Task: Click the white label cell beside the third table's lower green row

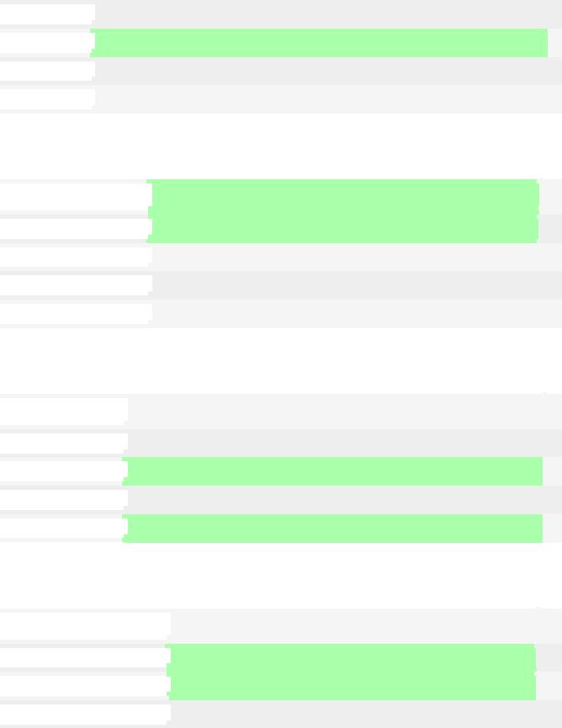Action: [x=64, y=528]
